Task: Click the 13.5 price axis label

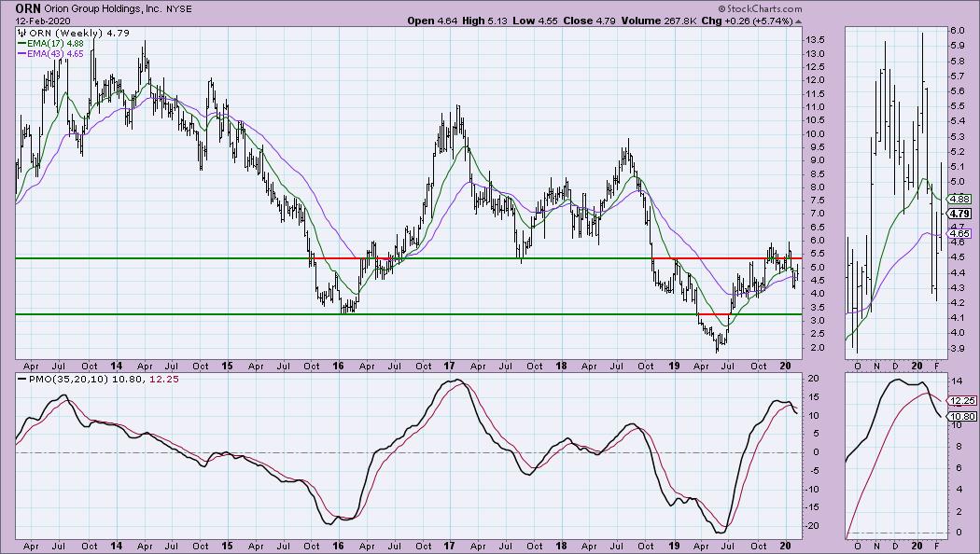Action: click(815, 39)
